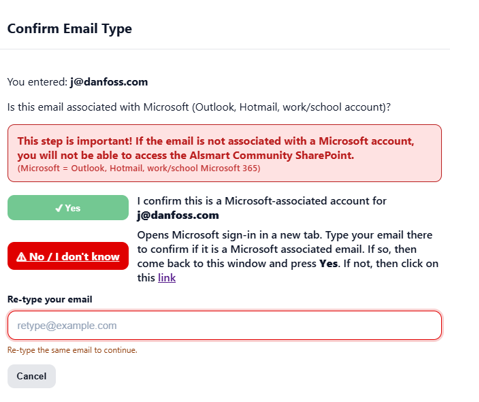Click the small "(Microsoft = Outlook, Hotmail..." note
Screen dimensions: 479x402
coord(139,168)
